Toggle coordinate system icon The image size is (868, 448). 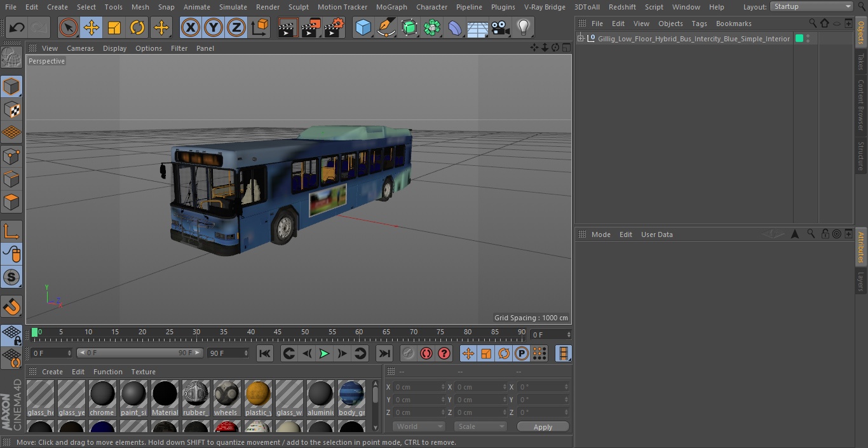[260, 27]
